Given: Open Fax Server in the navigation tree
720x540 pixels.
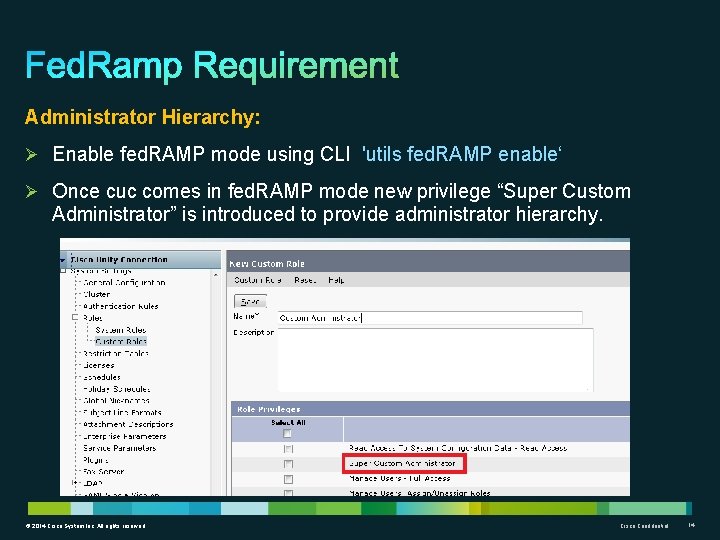Looking at the screenshot, I should coord(104,472).
